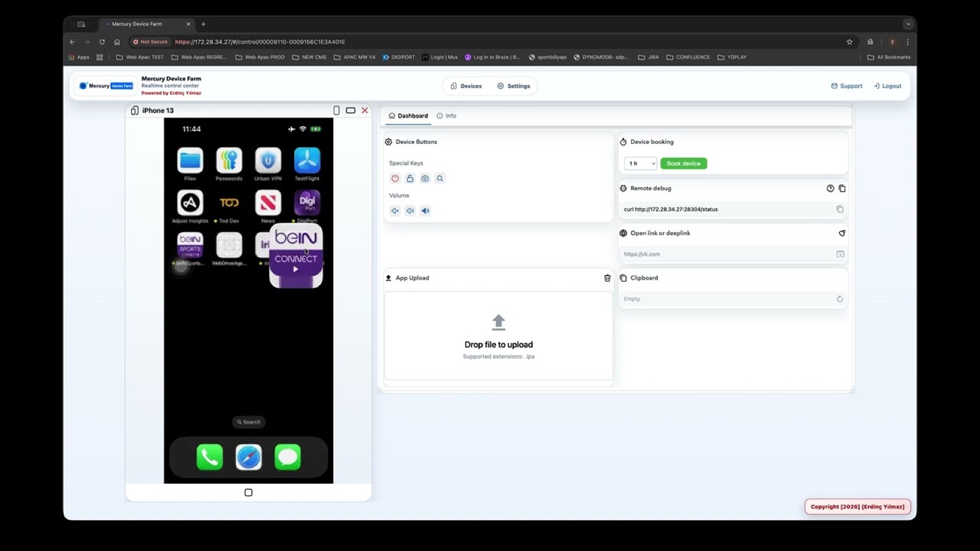Click the browser home icon
The width and height of the screenshot is (980, 551).
click(x=117, y=42)
